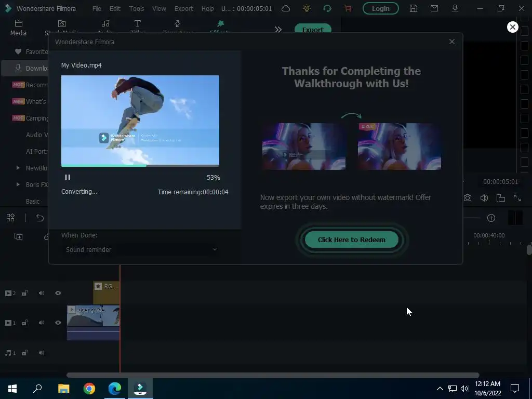
Task: Select the user guide clip on timeline
Action: tap(93, 322)
